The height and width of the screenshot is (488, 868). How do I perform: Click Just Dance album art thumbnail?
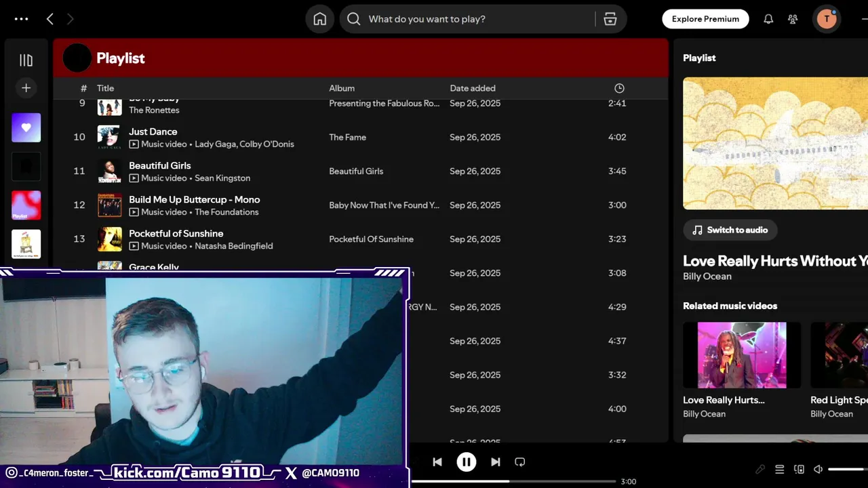click(109, 137)
